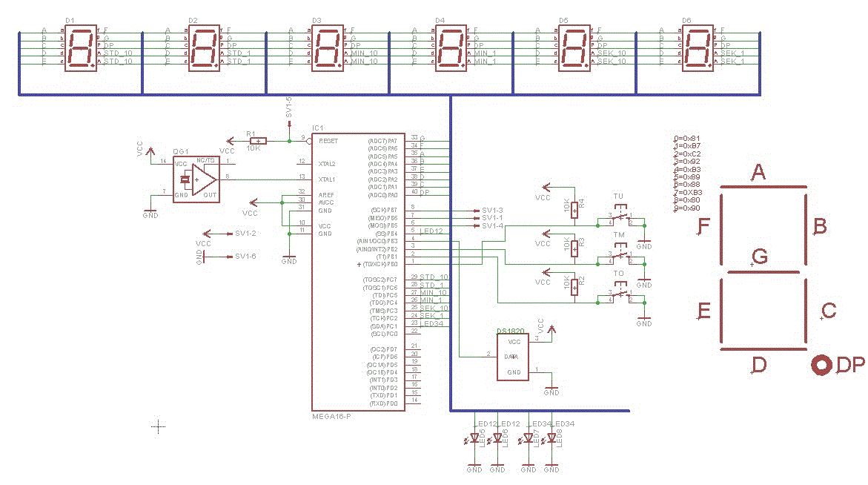This screenshot has height=485, width=868.
Task: Click the IC1 reference label
Action: pos(318,128)
